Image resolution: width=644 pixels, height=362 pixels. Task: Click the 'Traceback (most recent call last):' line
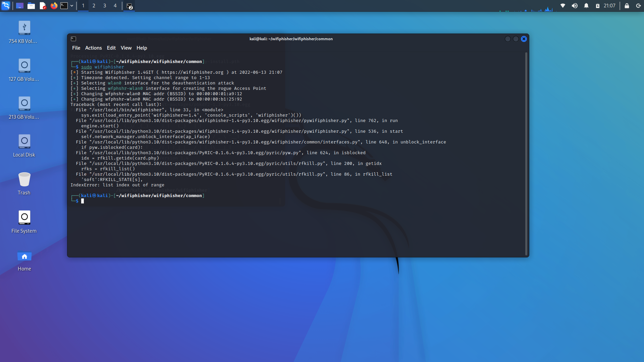pyautogui.click(x=116, y=105)
